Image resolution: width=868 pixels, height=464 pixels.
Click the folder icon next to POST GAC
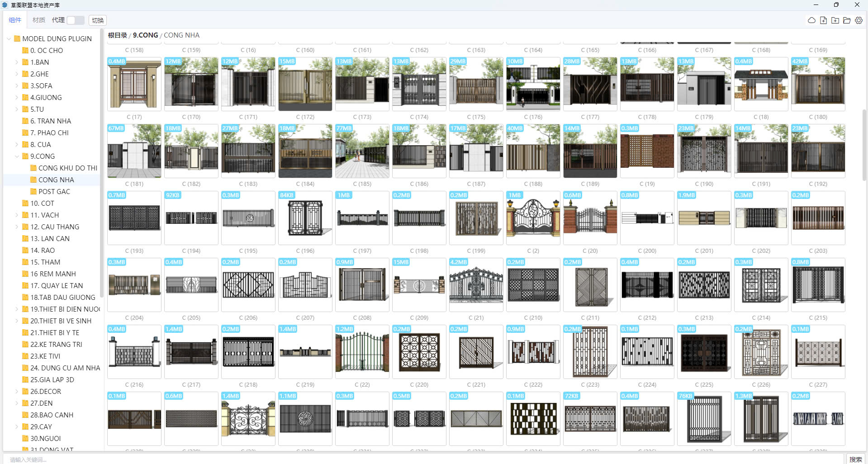click(x=33, y=192)
